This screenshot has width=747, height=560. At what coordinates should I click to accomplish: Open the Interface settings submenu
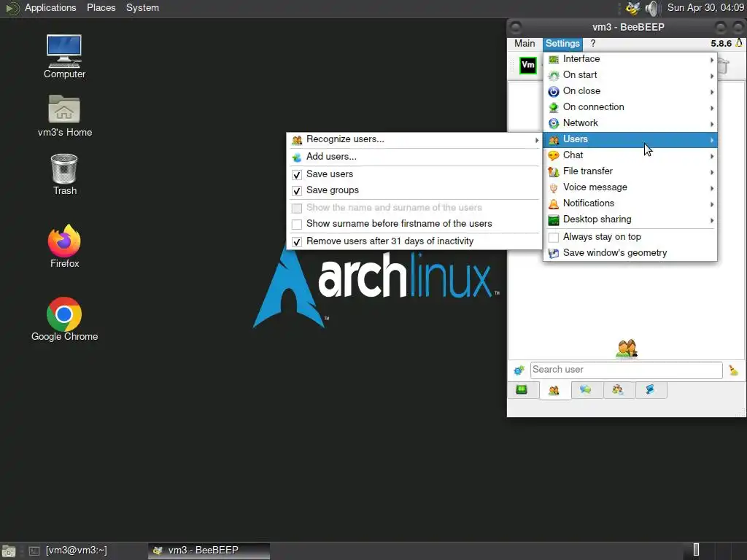(x=630, y=59)
